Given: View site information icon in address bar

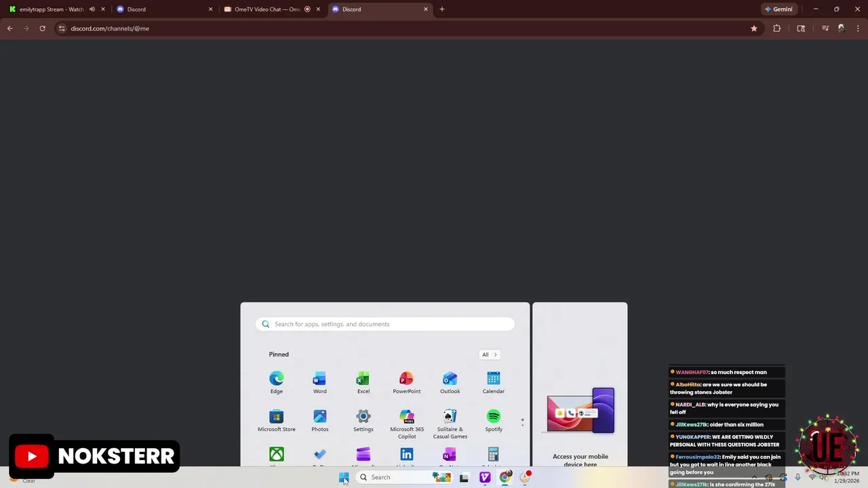Looking at the screenshot, I should (x=62, y=28).
